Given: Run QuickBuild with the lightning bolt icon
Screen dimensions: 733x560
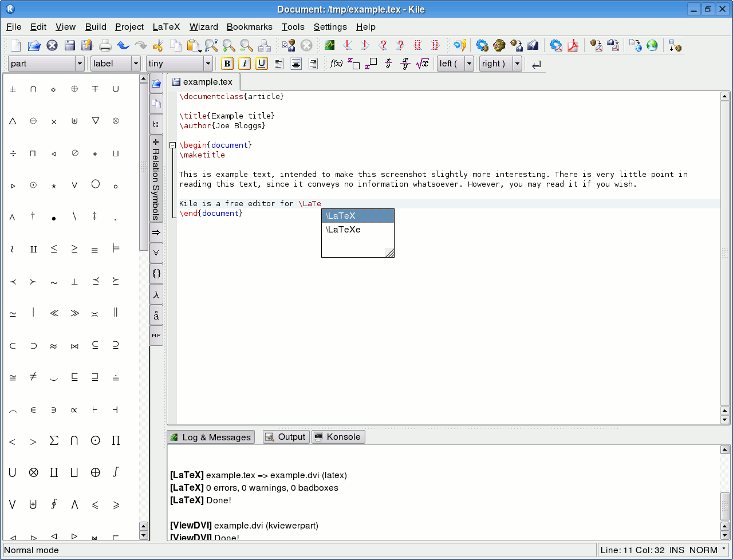Looking at the screenshot, I should [460, 45].
